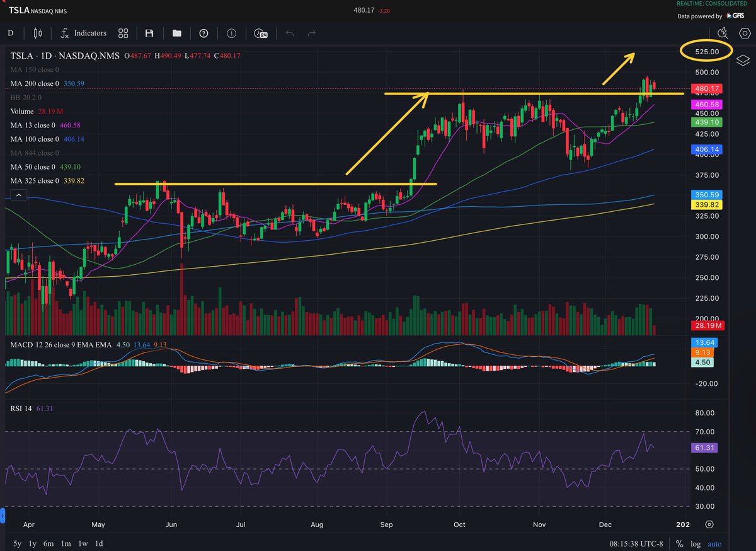Select the 5y time range
The height and width of the screenshot is (551, 756).
pyautogui.click(x=17, y=543)
